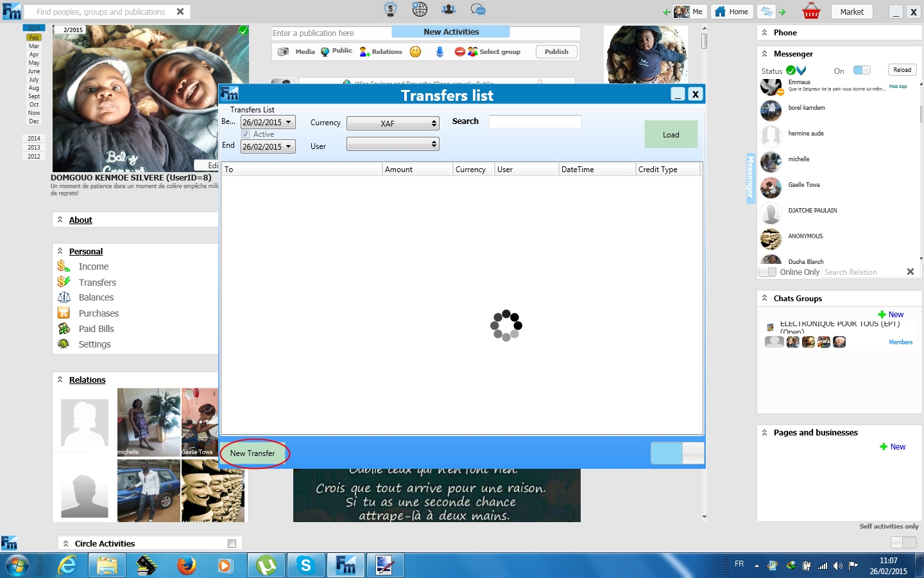Image resolution: width=924 pixels, height=578 pixels.
Task: Click the Load button
Action: click(671, 135)
